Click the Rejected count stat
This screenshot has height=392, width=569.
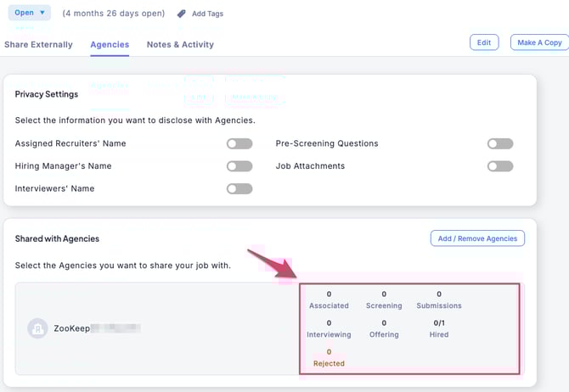pyautogui.click(x=329, y=357)
